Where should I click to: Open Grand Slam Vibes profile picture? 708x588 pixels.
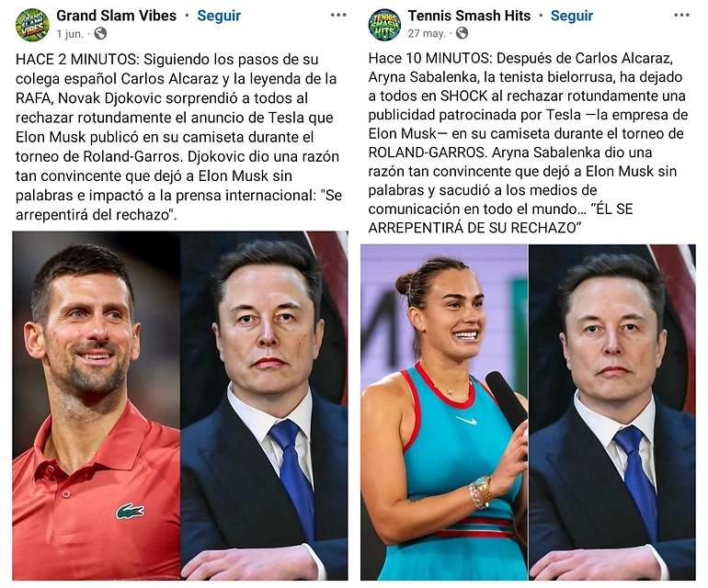coord(32,25)
